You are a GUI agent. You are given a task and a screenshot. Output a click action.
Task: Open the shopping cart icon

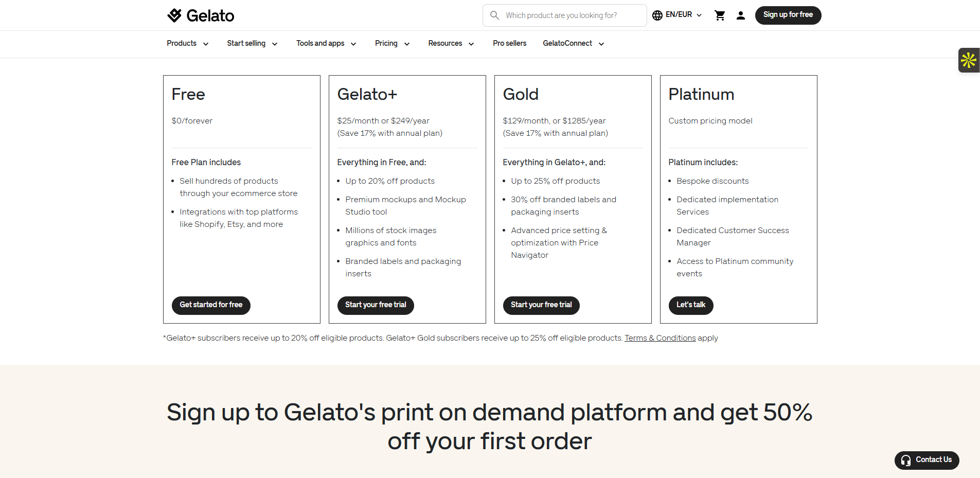coord(720,15)
